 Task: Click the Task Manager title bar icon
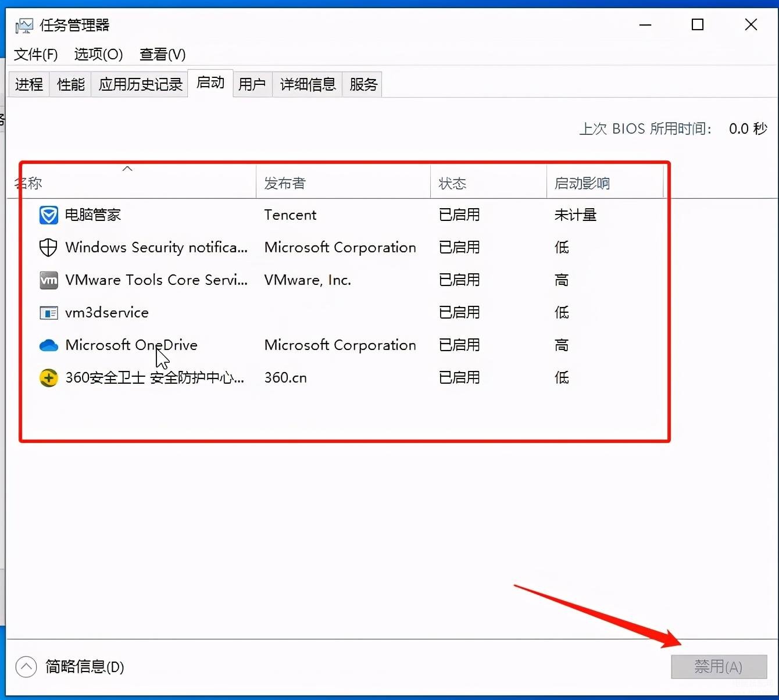tap(24, 26)
